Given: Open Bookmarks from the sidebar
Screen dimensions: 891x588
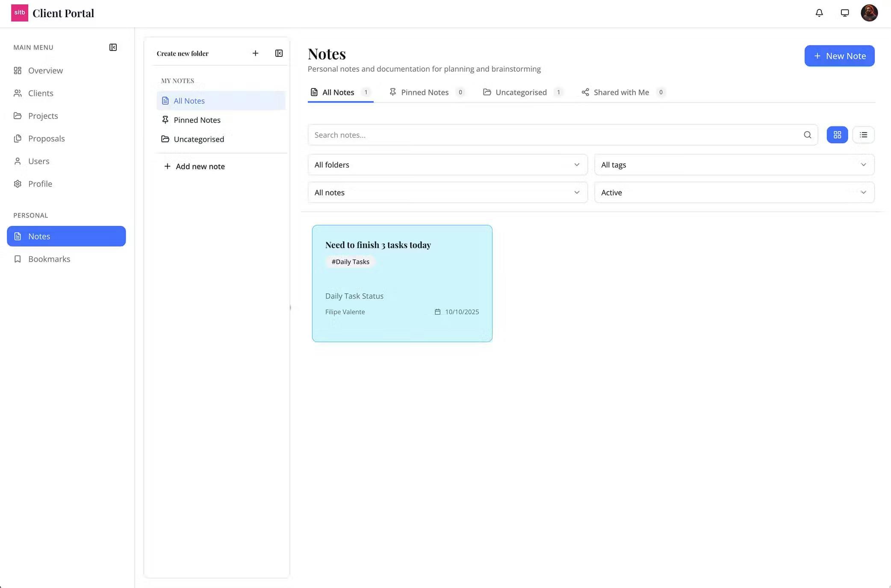Looking at the screenshot, I should click(x=49, y=259).
